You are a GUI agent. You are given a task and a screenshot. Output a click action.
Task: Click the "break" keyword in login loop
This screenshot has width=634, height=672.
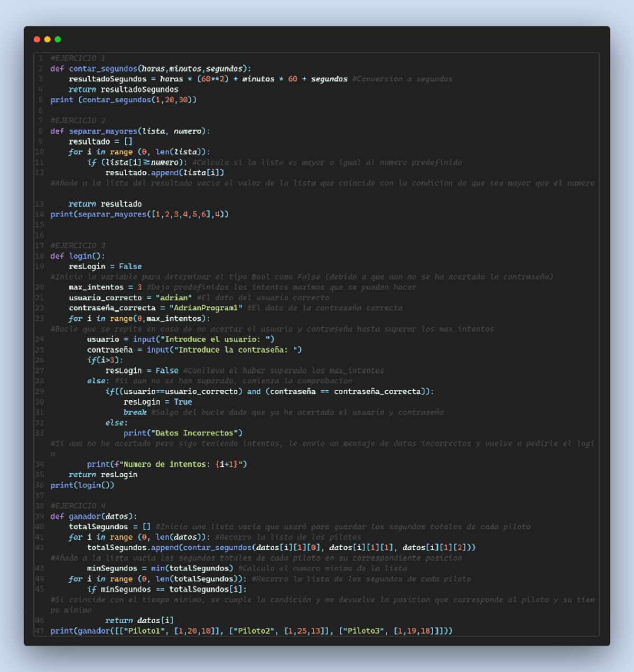pyautogui.click(x=135, y=412)
